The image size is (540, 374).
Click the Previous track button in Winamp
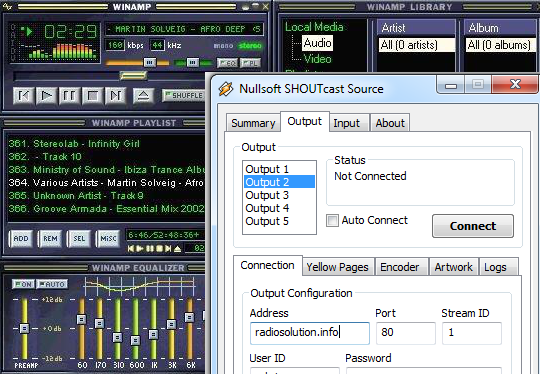pos(23,95)
